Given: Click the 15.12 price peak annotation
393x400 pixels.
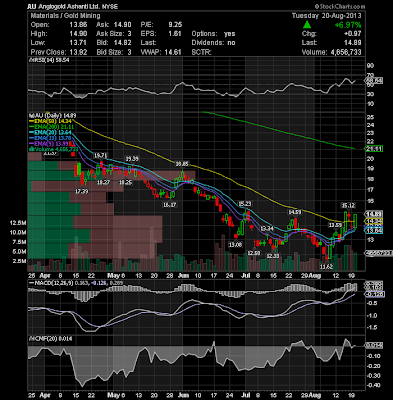Looking at the screenshot, I should (348, 205).
